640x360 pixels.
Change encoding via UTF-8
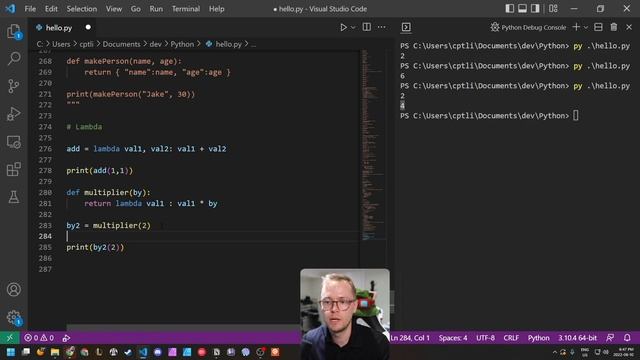[x=485, y=338]
